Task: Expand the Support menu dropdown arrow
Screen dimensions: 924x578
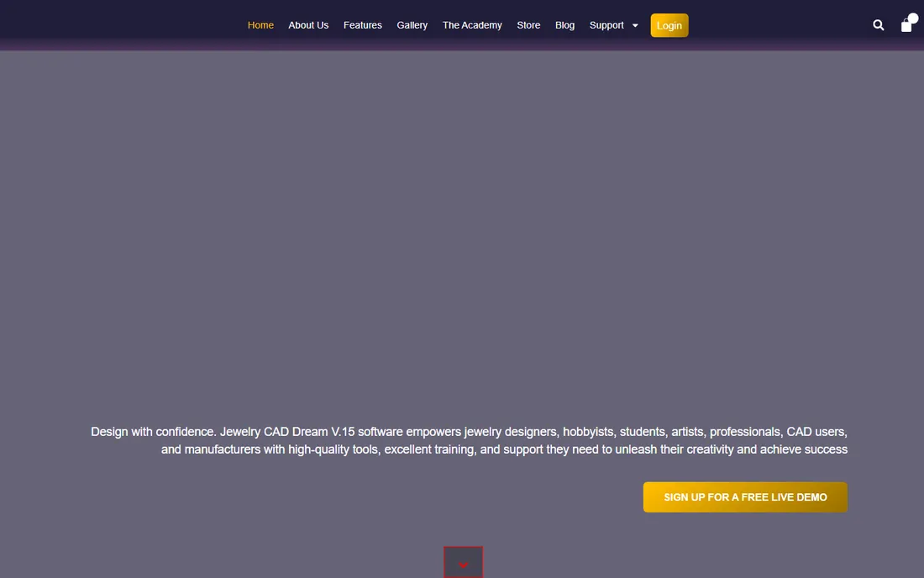Action: (x=635, y=25)
